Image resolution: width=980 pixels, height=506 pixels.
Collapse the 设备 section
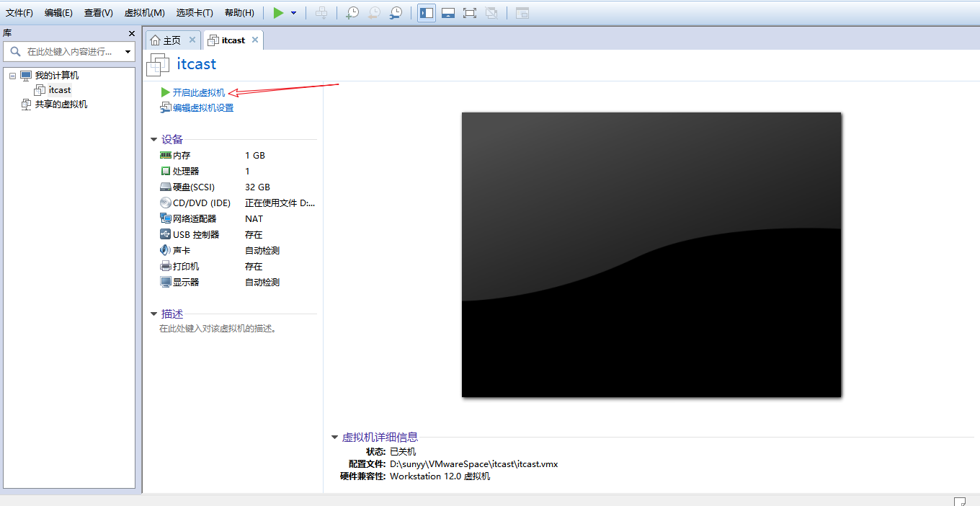point(153,140)
